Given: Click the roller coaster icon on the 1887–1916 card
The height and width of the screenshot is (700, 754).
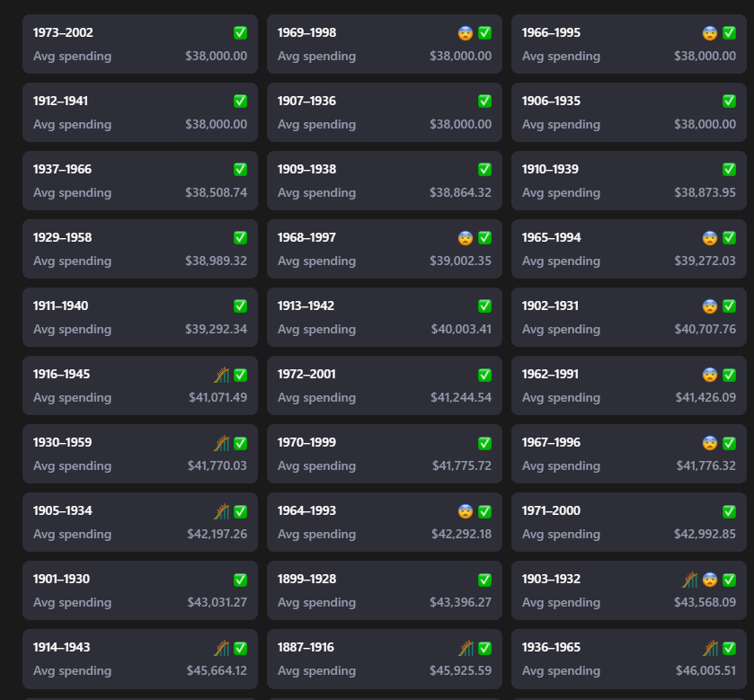Looking at the screenshot, I should tap(466, 648).
